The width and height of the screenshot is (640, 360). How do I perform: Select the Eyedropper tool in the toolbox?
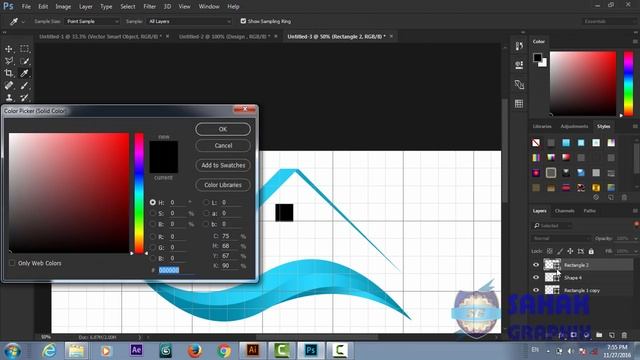coord(24,73)
